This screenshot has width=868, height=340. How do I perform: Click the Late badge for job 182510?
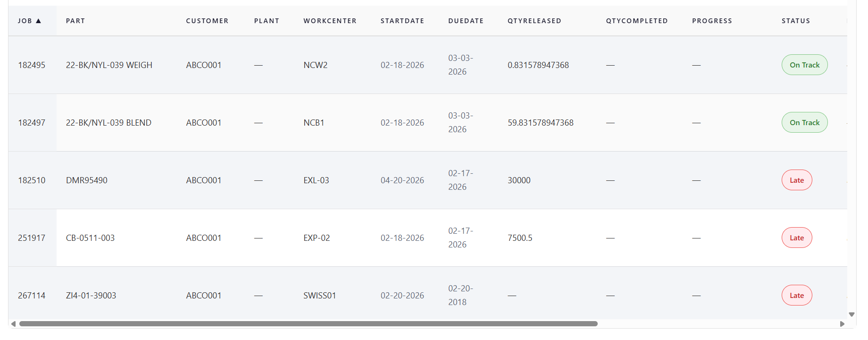(x=797, y=180)
